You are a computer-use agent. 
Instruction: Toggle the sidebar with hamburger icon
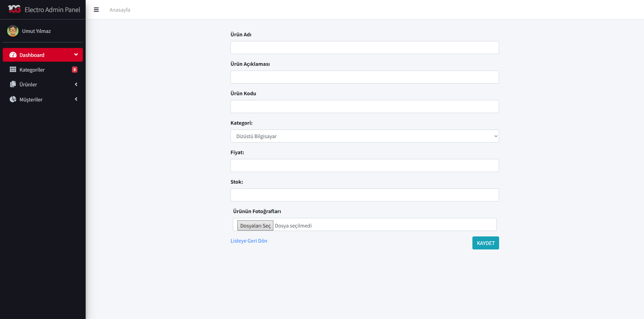96,10
